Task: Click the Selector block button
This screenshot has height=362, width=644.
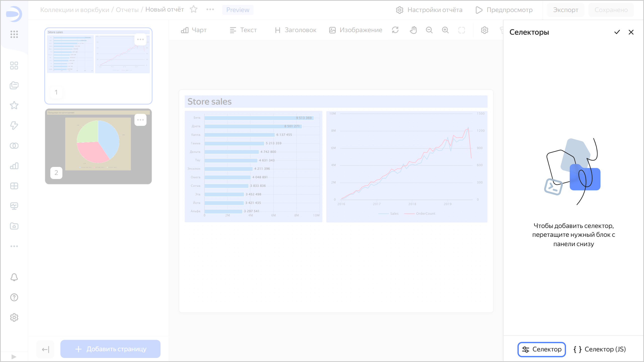Action: click(x=541, y=349)
